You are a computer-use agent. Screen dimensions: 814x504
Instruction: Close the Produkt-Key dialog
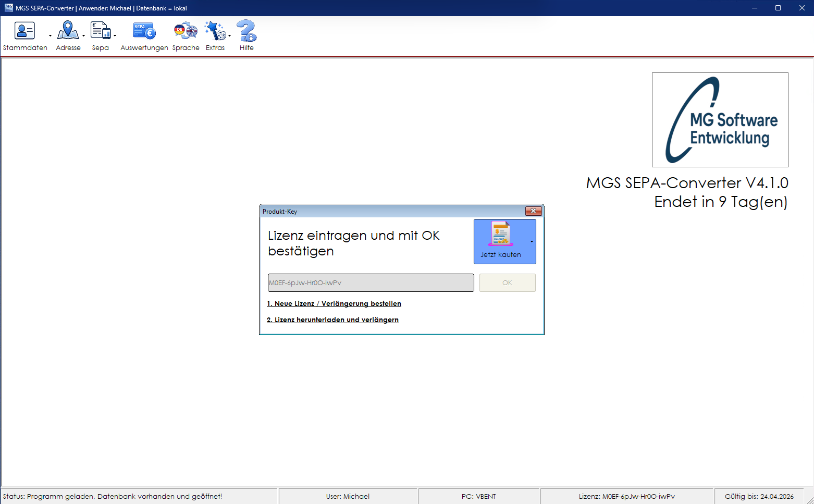(534, 211)
